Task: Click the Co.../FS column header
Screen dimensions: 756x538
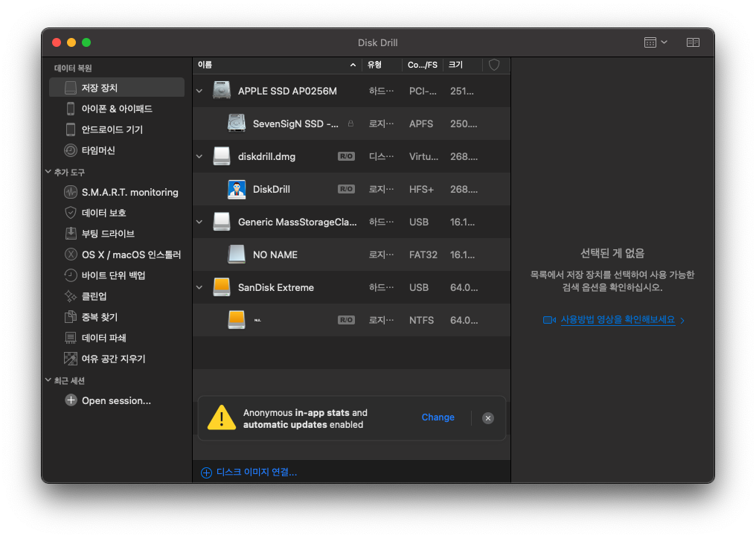Action: click(423, 65)
